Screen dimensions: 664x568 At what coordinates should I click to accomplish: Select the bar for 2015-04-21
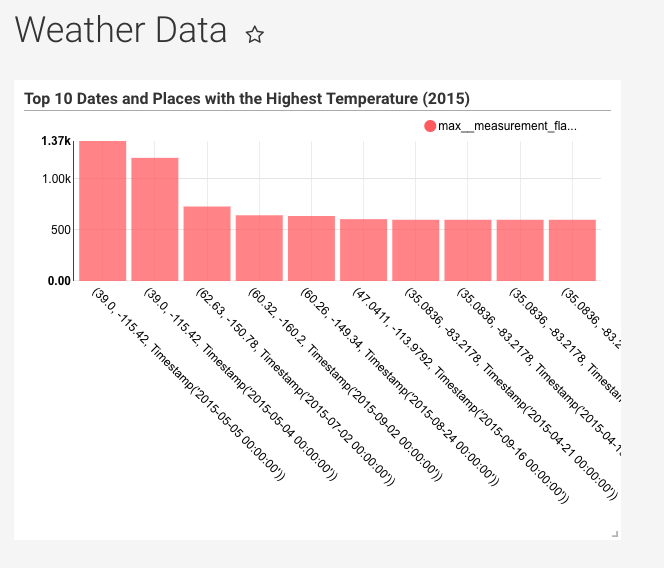coord(415,250)
